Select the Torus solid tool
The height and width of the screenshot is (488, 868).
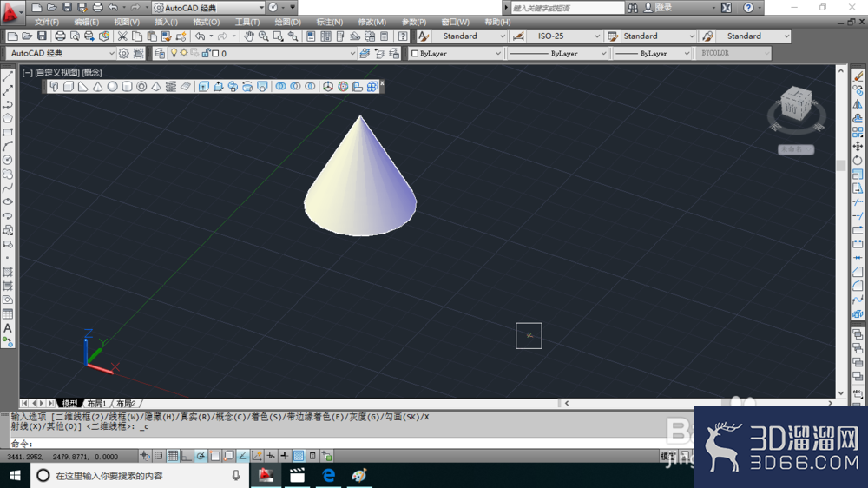pyautogui.click(x=141, y=87)
